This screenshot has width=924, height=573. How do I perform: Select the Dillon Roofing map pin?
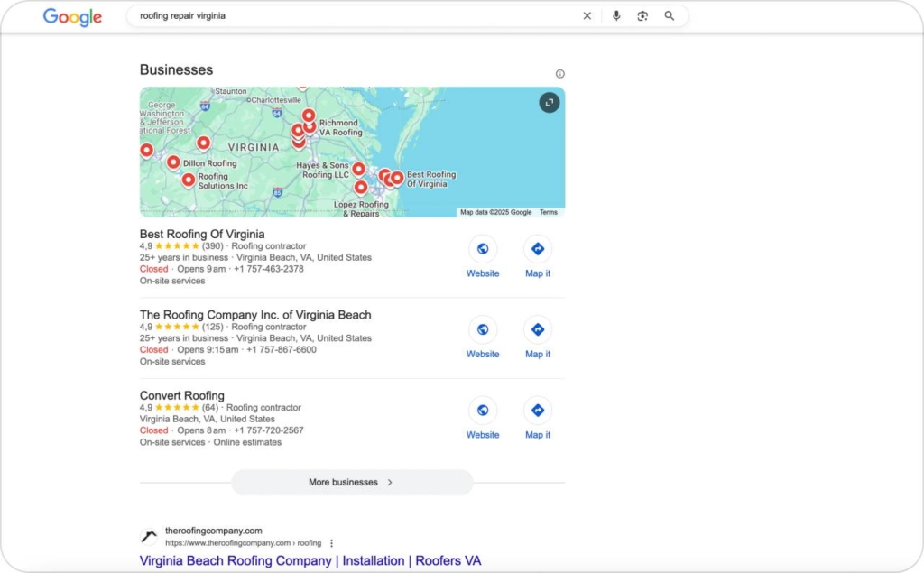point(173,162)
